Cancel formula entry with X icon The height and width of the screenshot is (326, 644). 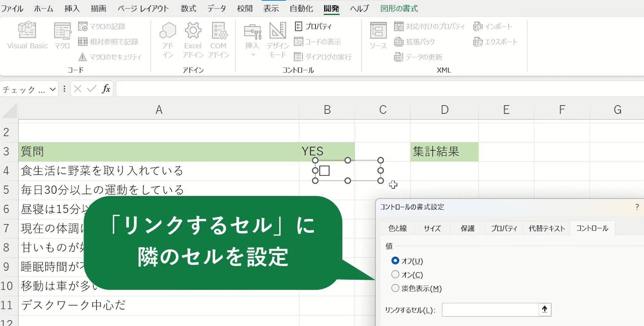[x=78, y=89]
